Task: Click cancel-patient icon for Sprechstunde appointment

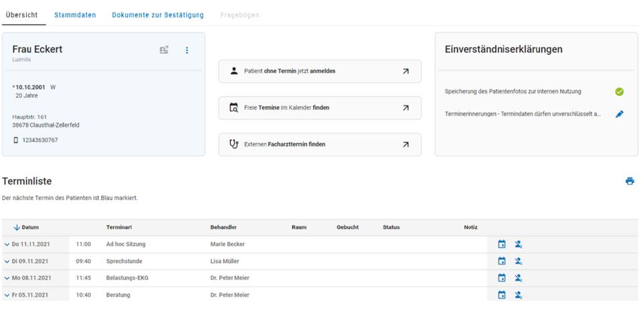Action: pos(518,261)
